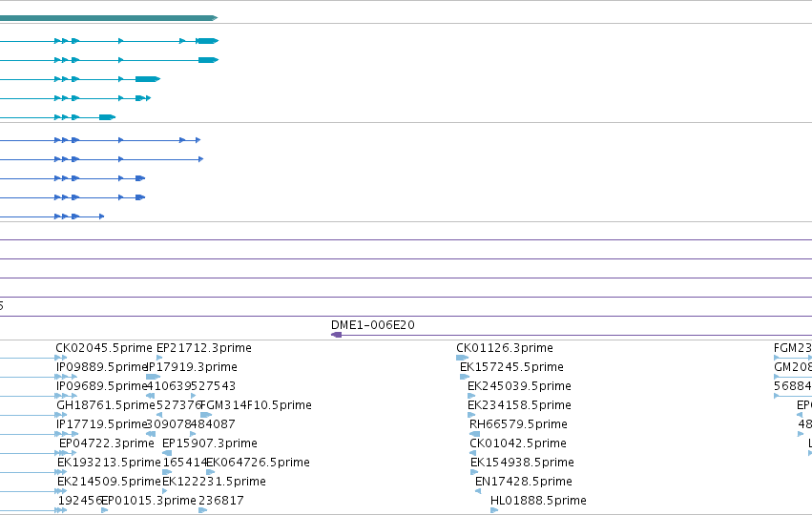Click the purple arrowhead under DME1-006E20

tap(336, 335)
